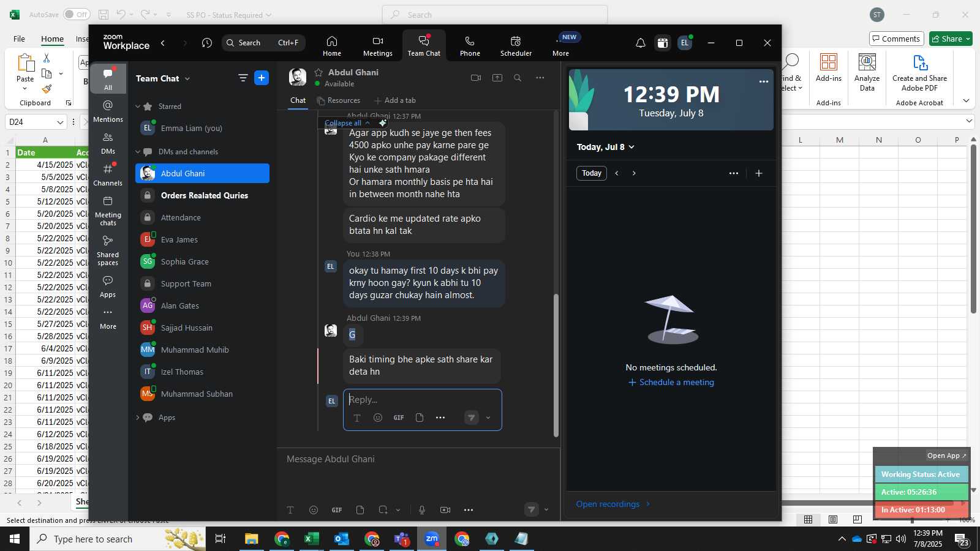
Task: Open chat with Sophia Grace
Action: coord(202,261)
